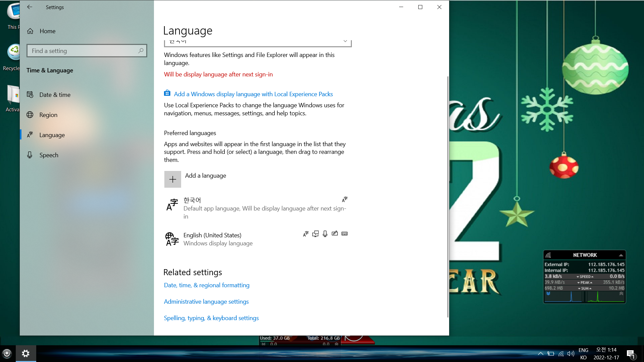Open the Home page in Settings
644x362 pixels.
87,31
